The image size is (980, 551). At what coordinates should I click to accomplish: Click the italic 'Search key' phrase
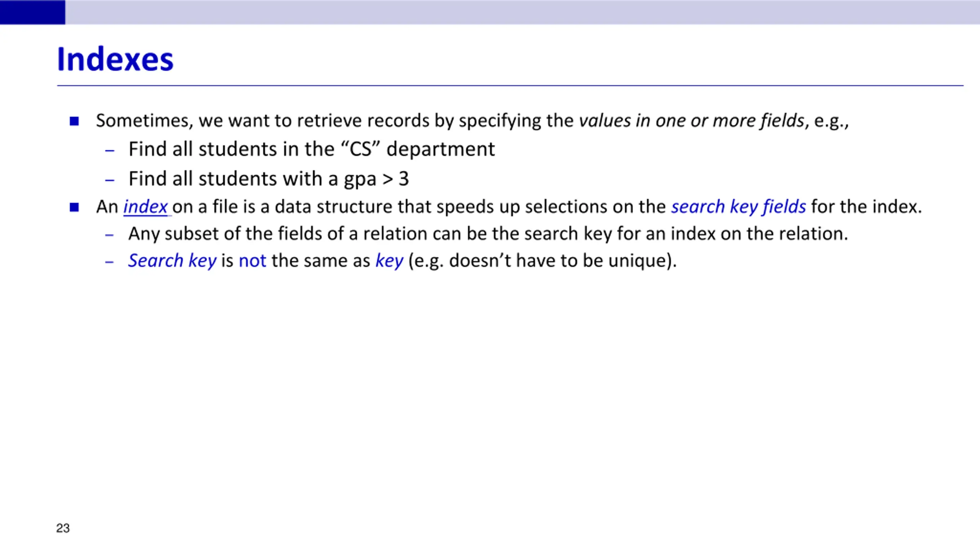click(x=172, y=261)
